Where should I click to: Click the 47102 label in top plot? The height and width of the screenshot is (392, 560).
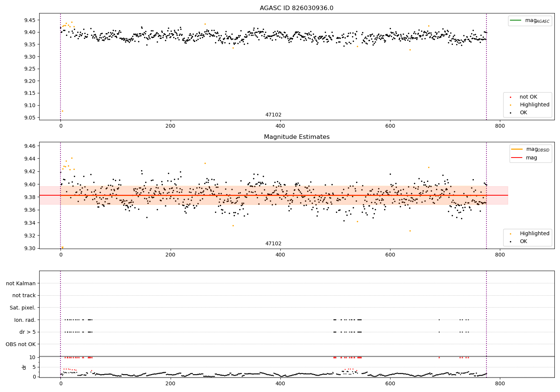[x=273, y=115]
